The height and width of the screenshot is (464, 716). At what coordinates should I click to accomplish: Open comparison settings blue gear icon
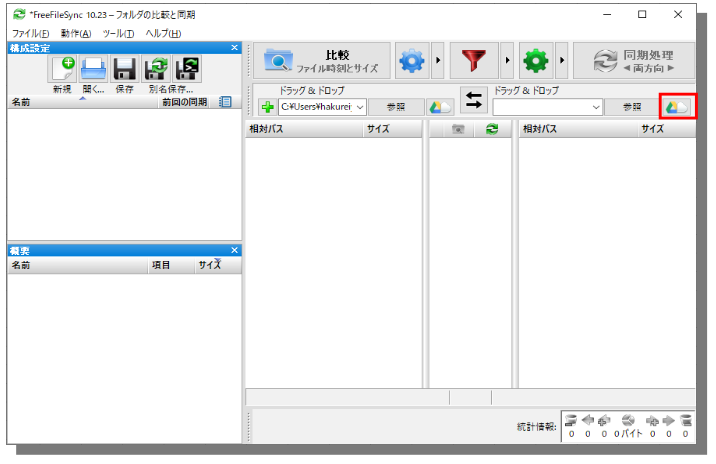click(411, 62)
